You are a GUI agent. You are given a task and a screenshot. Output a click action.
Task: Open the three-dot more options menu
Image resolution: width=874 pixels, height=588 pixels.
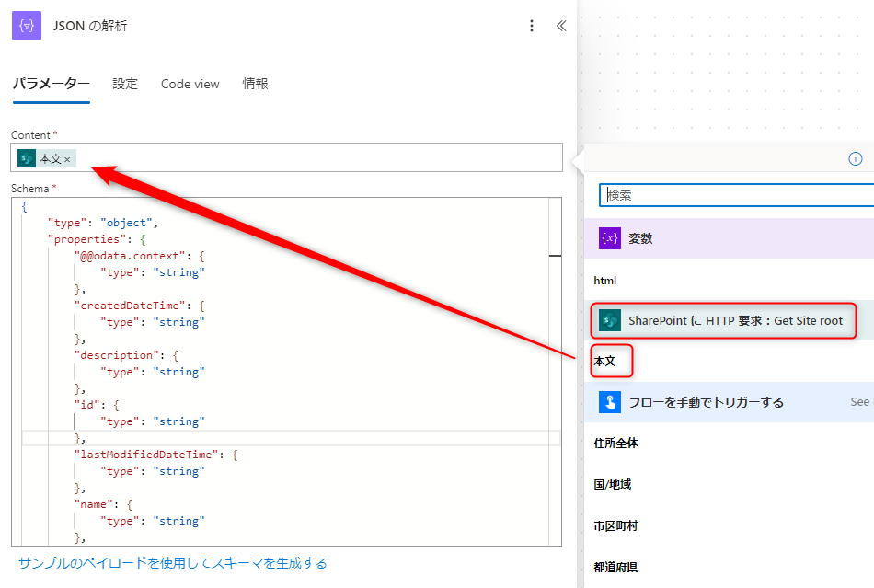[x=531, y=26]
